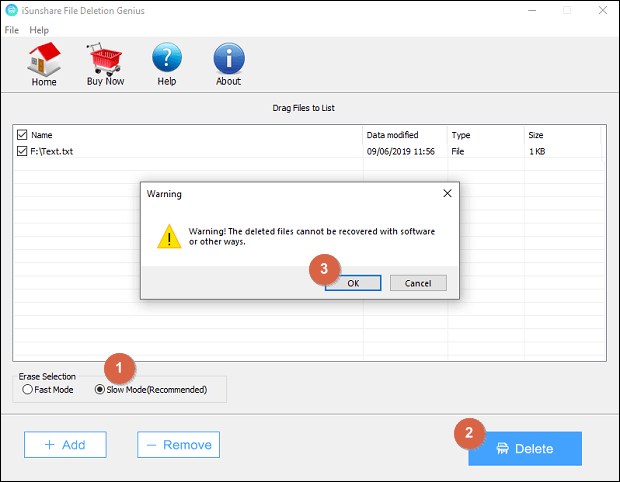This screenshot has width=620, height=482.
Task: Click the Remove button
Action: 179,445
